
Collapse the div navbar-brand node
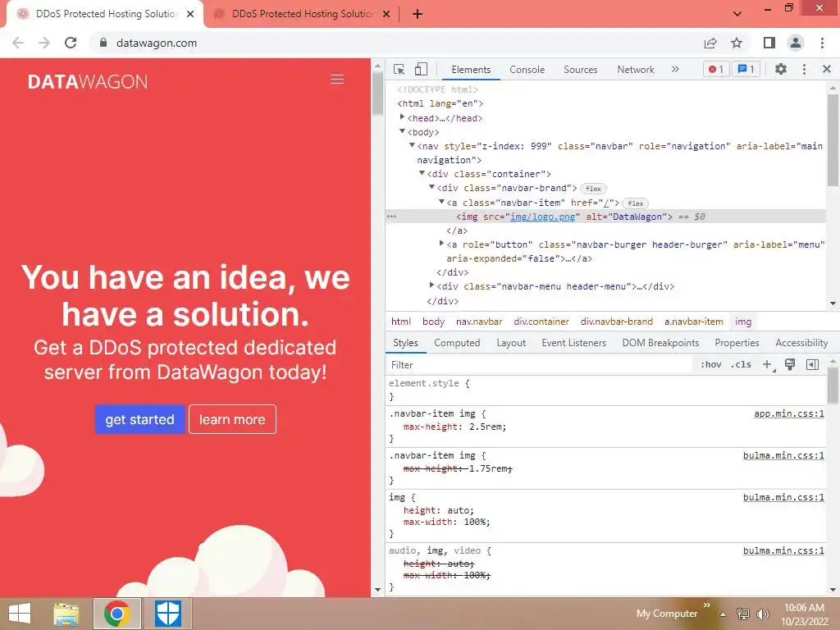click(x=431, y=188)
